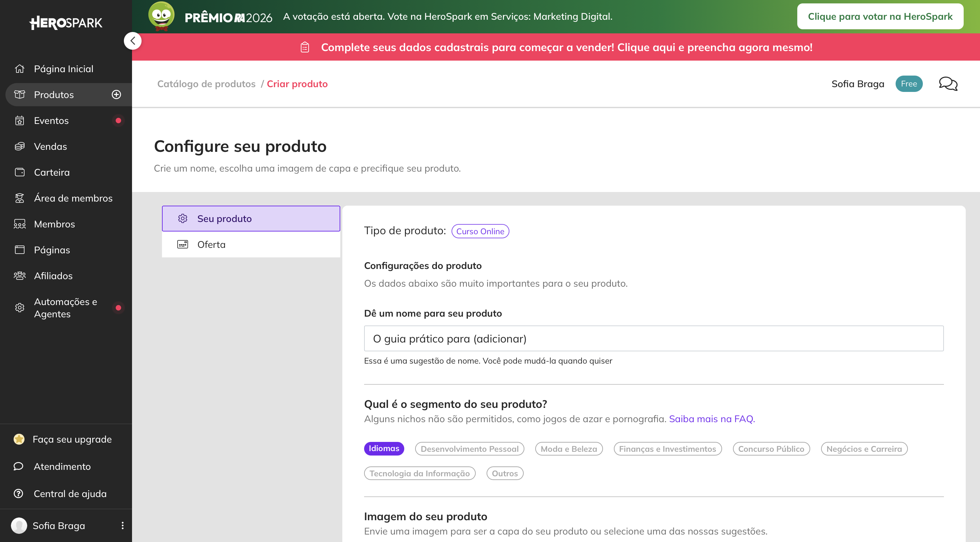Click the Prêmio 2026 mascot icon

click(161, 16)
